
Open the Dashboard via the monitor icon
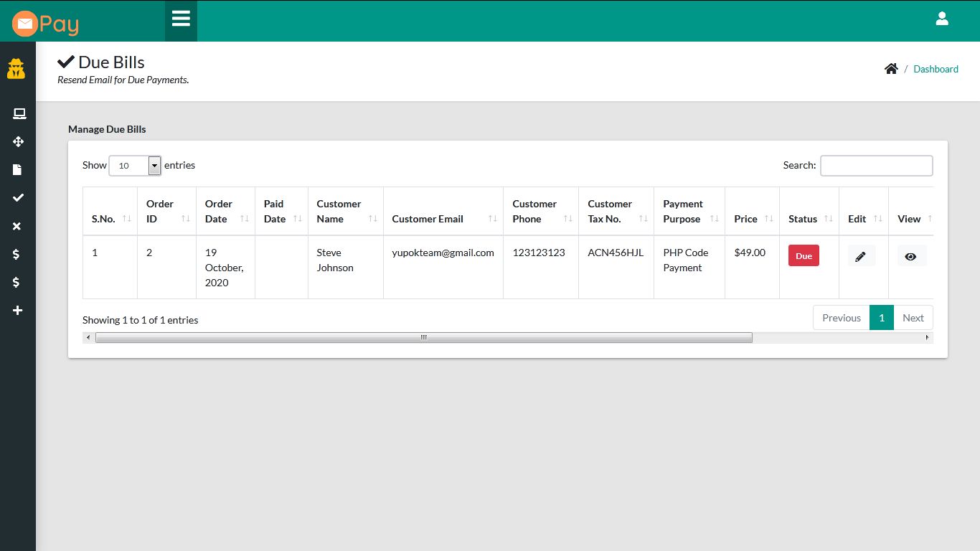(x=19, y=113)
